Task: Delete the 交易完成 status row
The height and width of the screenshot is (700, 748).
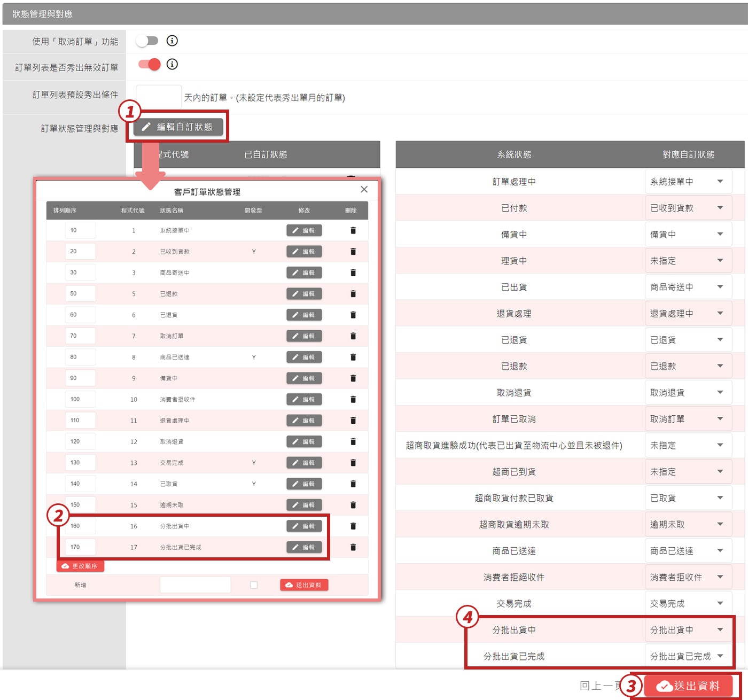Action: point(353,462)
